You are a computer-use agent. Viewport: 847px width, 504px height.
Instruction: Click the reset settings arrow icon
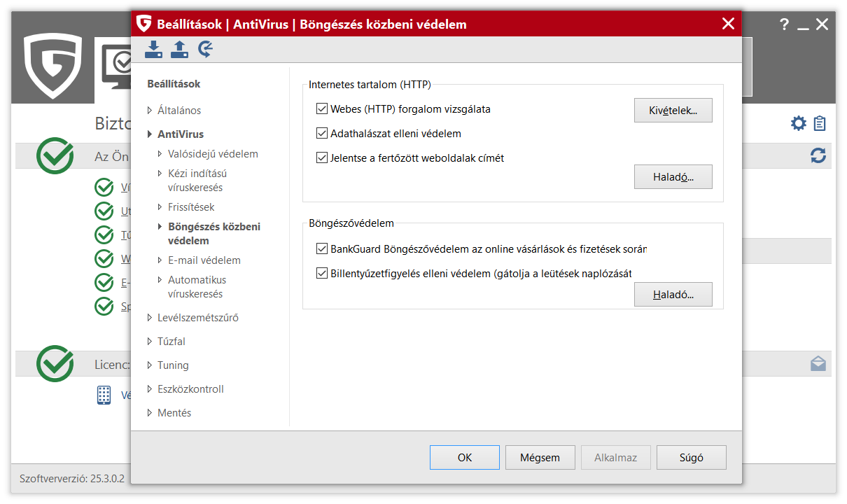(205, 49)
